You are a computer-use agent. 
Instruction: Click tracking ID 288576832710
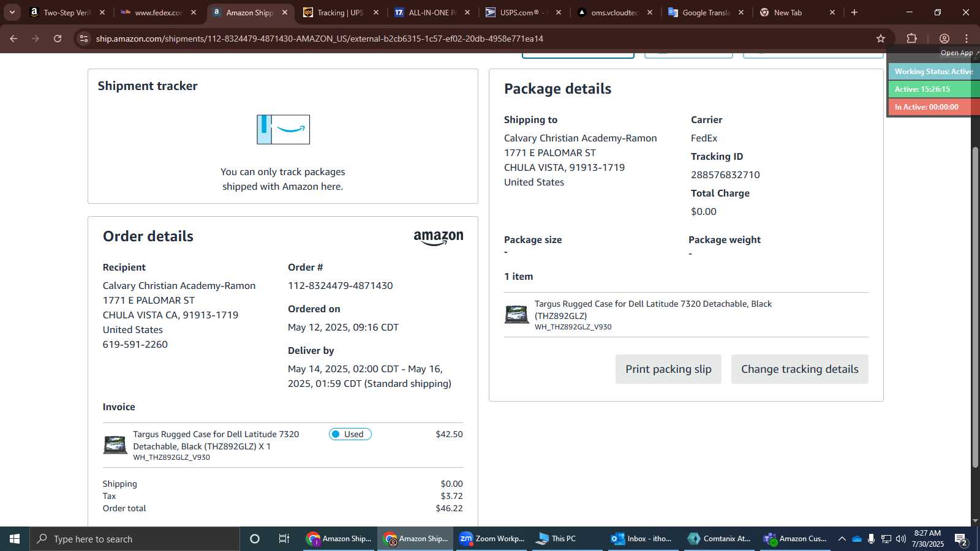725,175
